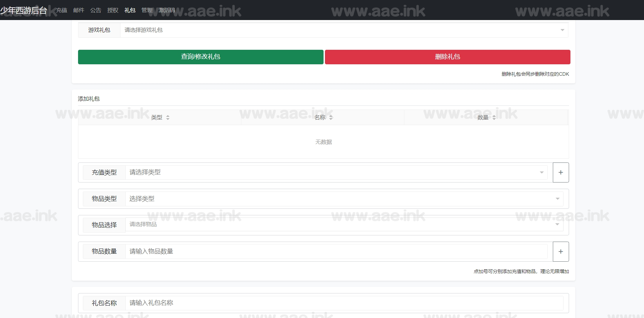Click the 物品选择 field label

(104, 225)
